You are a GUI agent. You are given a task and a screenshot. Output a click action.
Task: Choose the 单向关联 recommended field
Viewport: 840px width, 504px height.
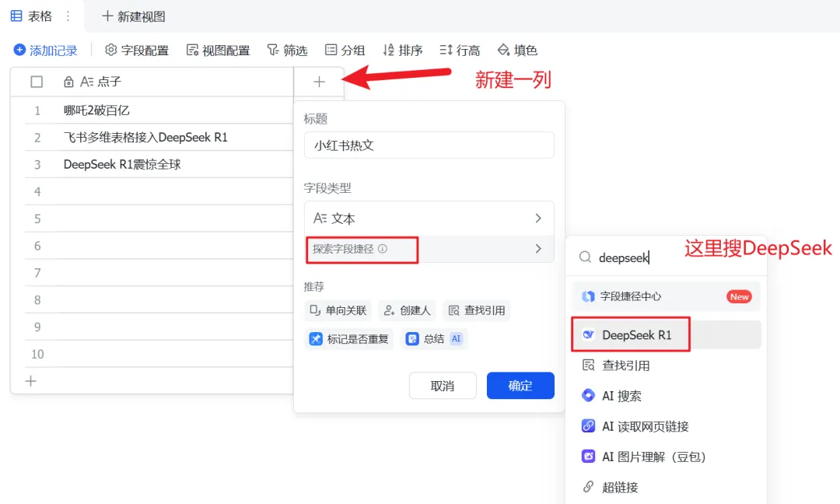[338, 310]
